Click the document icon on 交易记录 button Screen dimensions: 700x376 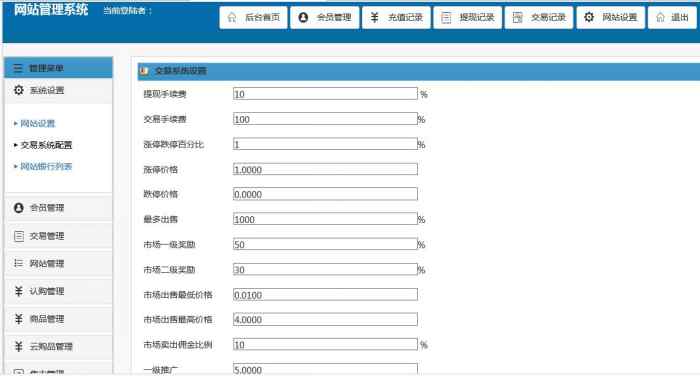517,17
